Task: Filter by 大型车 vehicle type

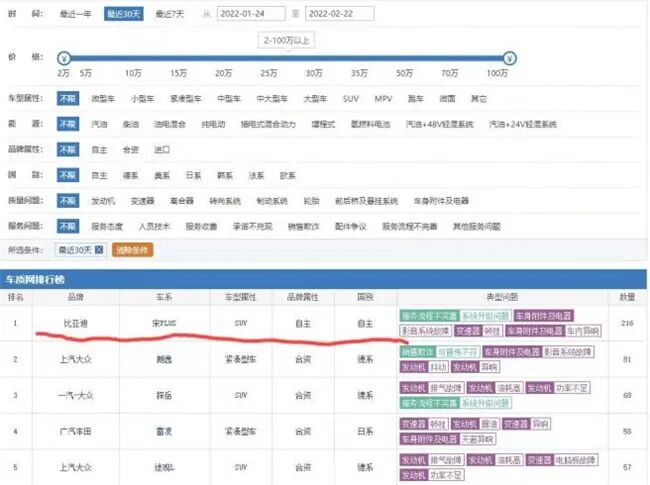Action: tap(315, 99)
